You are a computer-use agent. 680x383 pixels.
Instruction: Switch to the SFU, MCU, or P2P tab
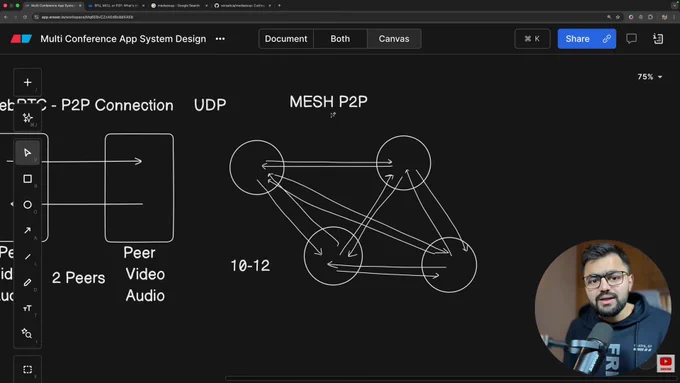tap(116, 6)
